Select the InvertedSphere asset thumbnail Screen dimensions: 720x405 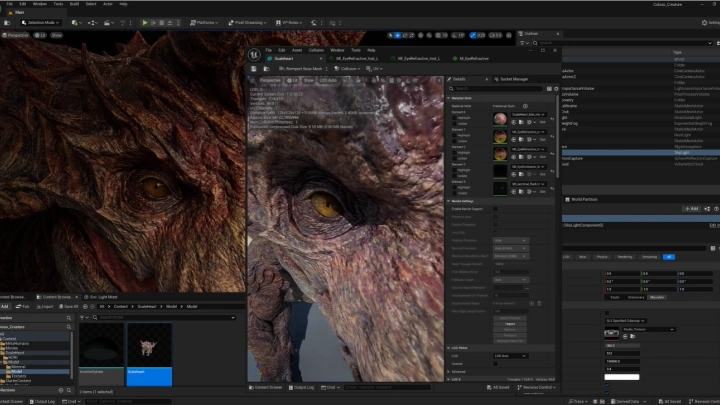click(x=101, y=354)
